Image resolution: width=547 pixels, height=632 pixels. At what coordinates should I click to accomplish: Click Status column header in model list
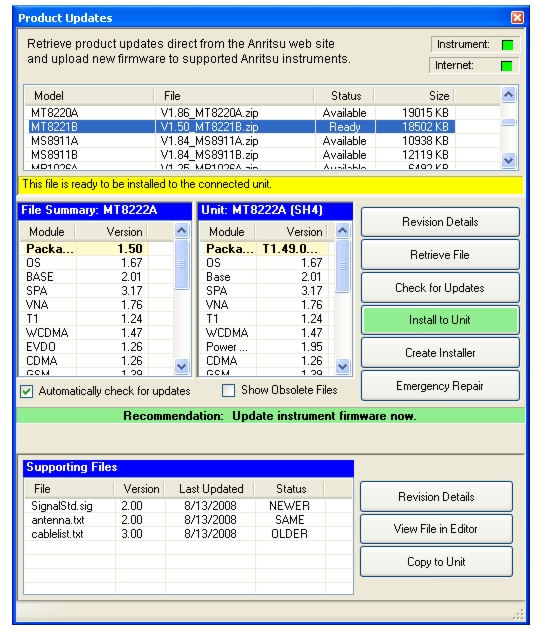click(x=345, y=96)
